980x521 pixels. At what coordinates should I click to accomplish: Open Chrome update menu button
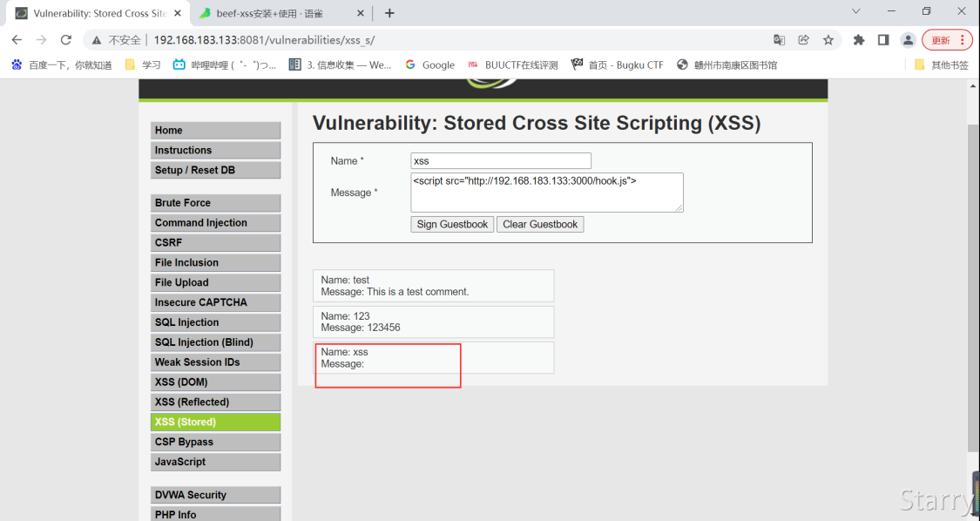point(947,40)
